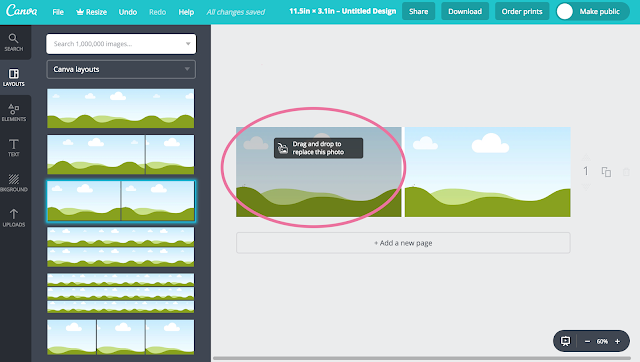Select the three-column photo layout
This screenshot has height=362, width=640.
tap(121, 337)
